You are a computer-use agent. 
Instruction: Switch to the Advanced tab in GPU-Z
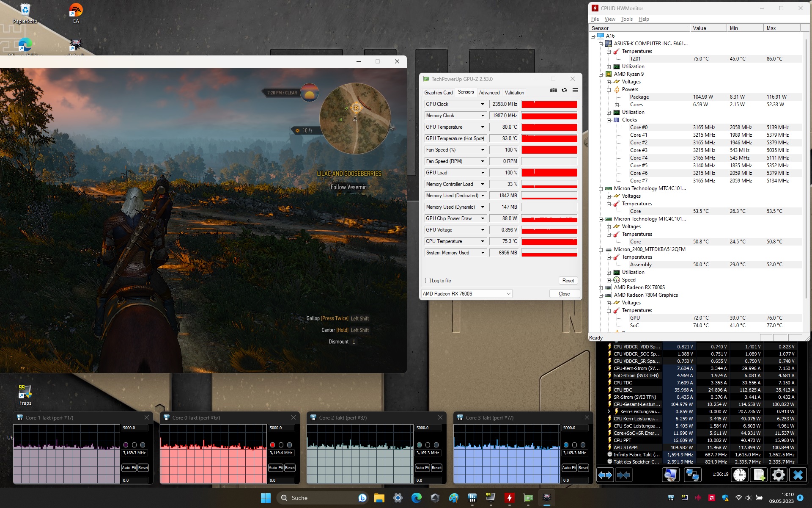pyautogui.click(x=489, y=93)
